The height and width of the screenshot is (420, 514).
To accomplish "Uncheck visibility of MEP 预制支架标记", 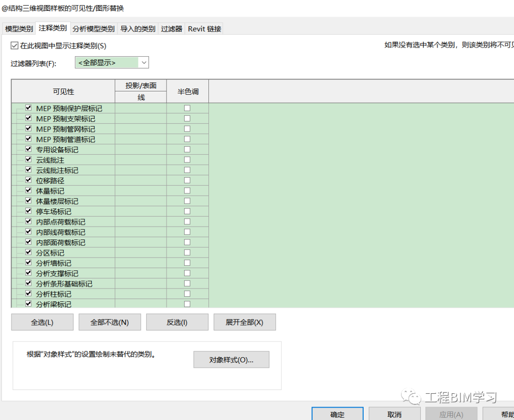I will click(x=28, y=118).
